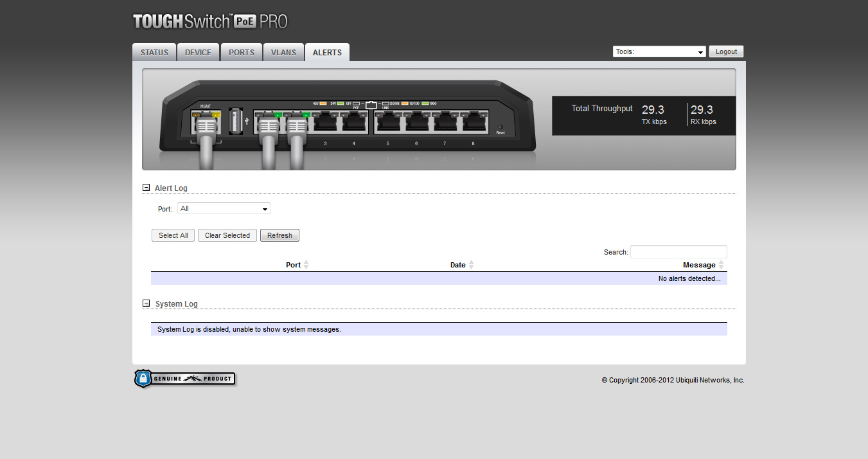Sort by Port column arrows
Image resolution: width=868 pixels, height=459 pixels.
[306, 265]
